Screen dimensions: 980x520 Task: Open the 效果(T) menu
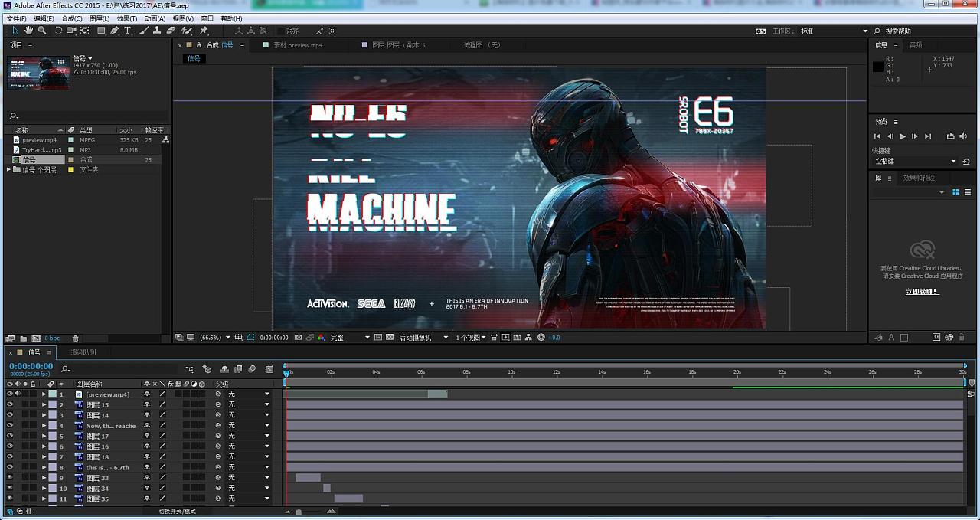coord(127,18)
